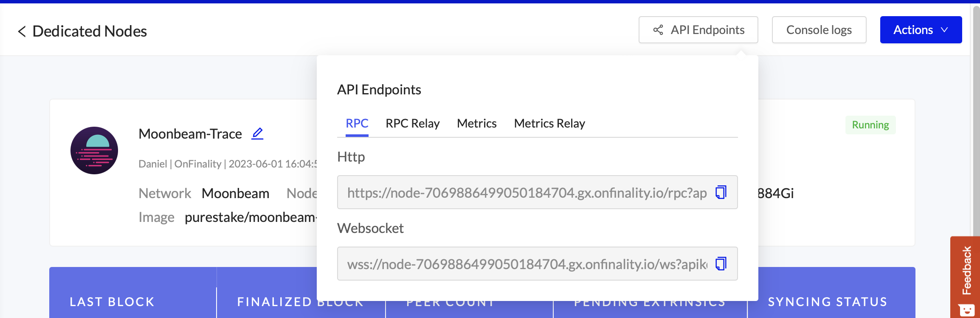Click the pencil icon to rename Moonbeam-Trace
Image resolution: width=980 pixels, height=318 pixels.
click(x=257, y=133)
